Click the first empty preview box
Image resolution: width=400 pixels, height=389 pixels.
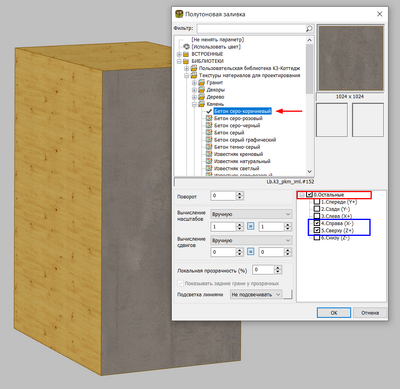(332, 120)
